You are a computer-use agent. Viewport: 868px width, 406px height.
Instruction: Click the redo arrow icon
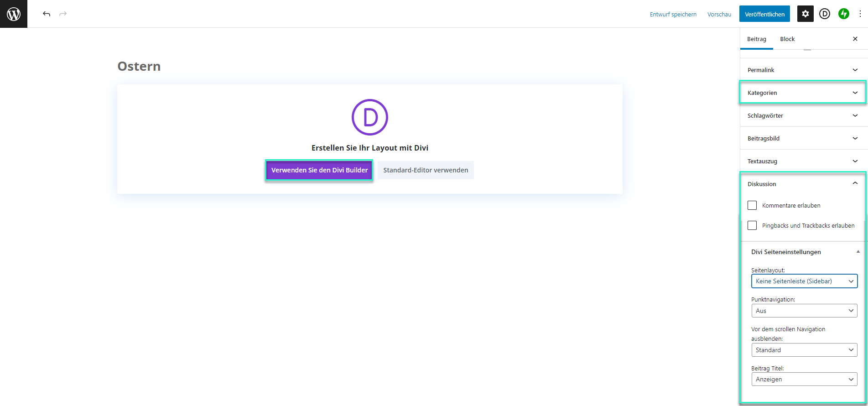pyautogui.click(x=63, y=14)
